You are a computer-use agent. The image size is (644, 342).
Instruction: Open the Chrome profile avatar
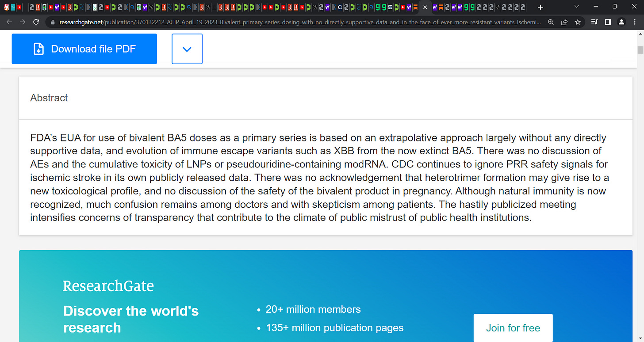621,22
